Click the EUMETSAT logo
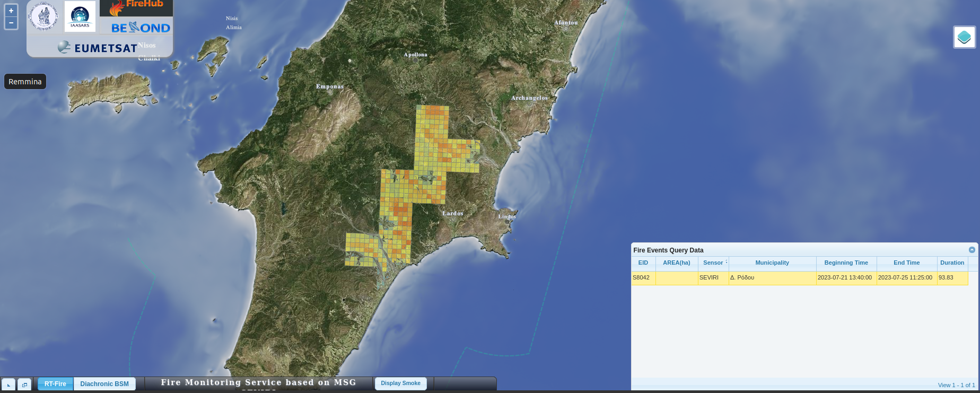The image size is (980, 393). pyautogui.click(x=98, y=48)
